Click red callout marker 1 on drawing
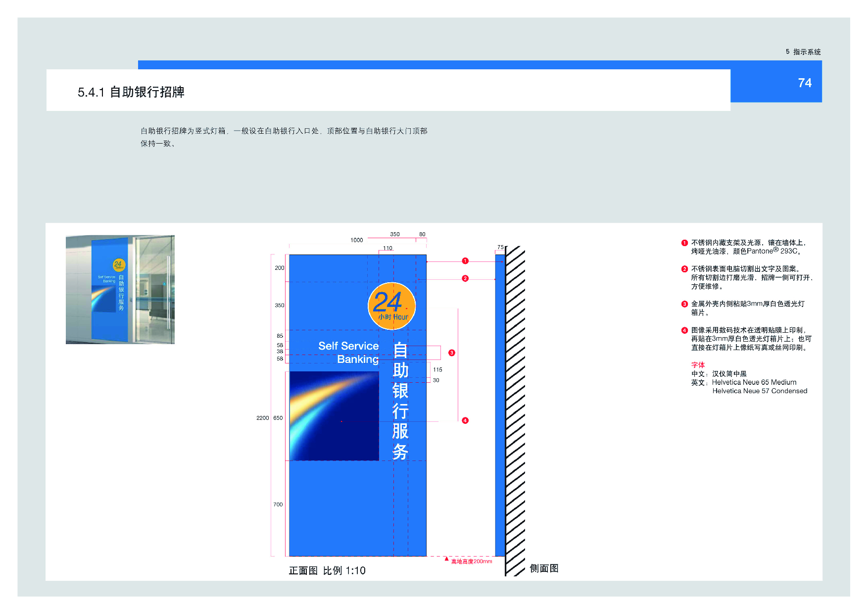This screenshot has height=614, width=868. point(465,261)
